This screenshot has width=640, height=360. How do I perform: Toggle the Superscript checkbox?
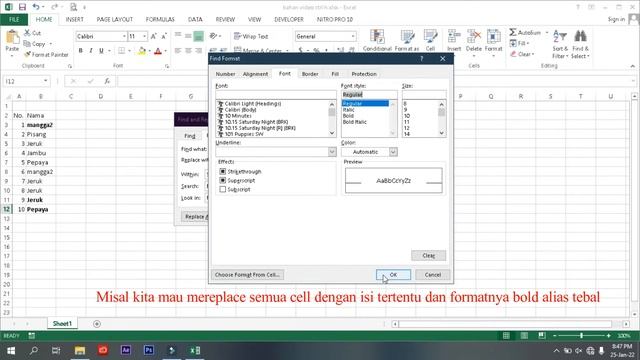pos(222,180)
